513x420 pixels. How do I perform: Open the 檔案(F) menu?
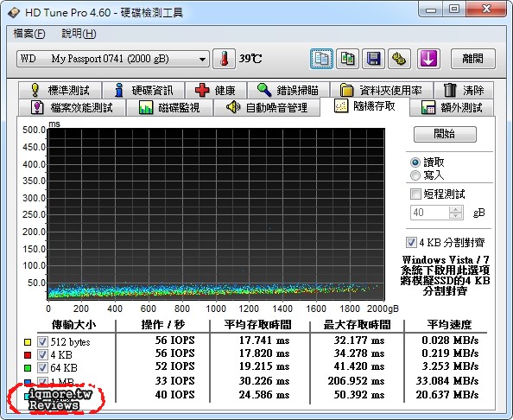pos(29,34)
